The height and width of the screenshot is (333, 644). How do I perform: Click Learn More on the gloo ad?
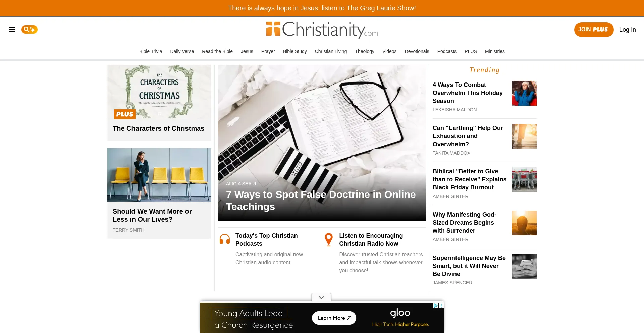tap(334, 318)
